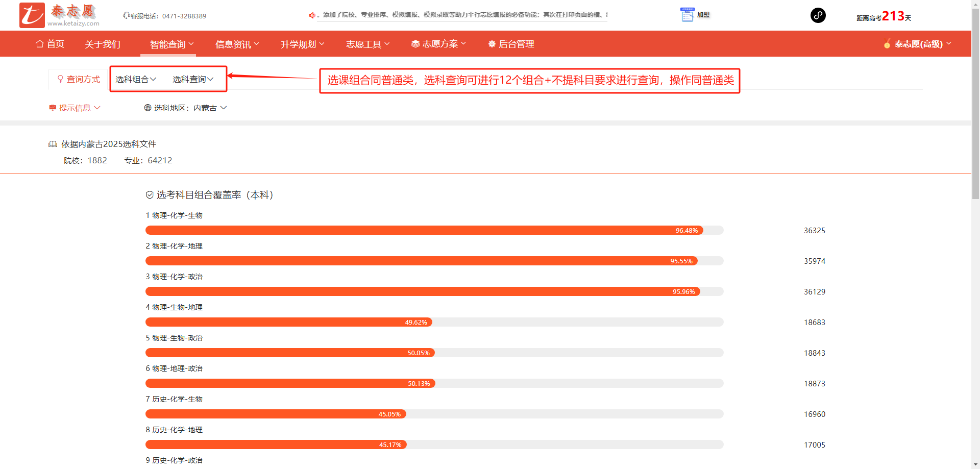Click the 首页 home icon
The image size is (980, 469).
(39, 44)
